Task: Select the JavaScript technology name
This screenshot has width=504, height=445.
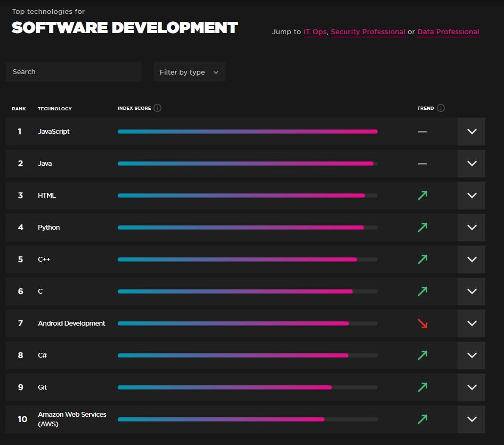Action: coord(54,132)
